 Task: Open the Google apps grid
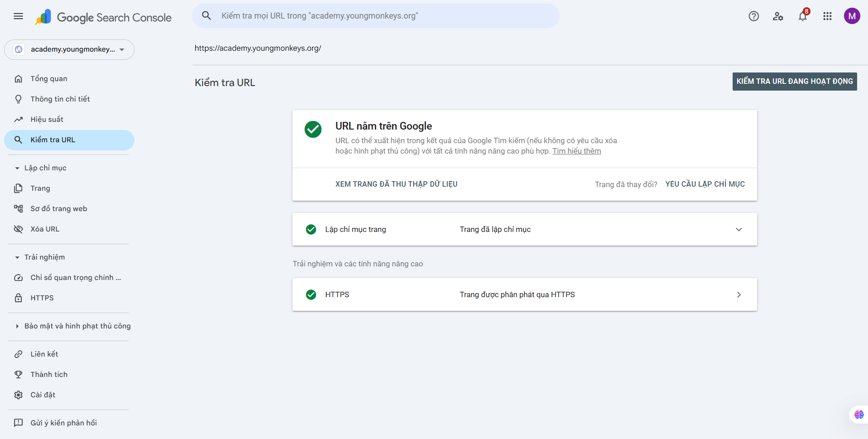pyautogui.click(x=827, y=16)
